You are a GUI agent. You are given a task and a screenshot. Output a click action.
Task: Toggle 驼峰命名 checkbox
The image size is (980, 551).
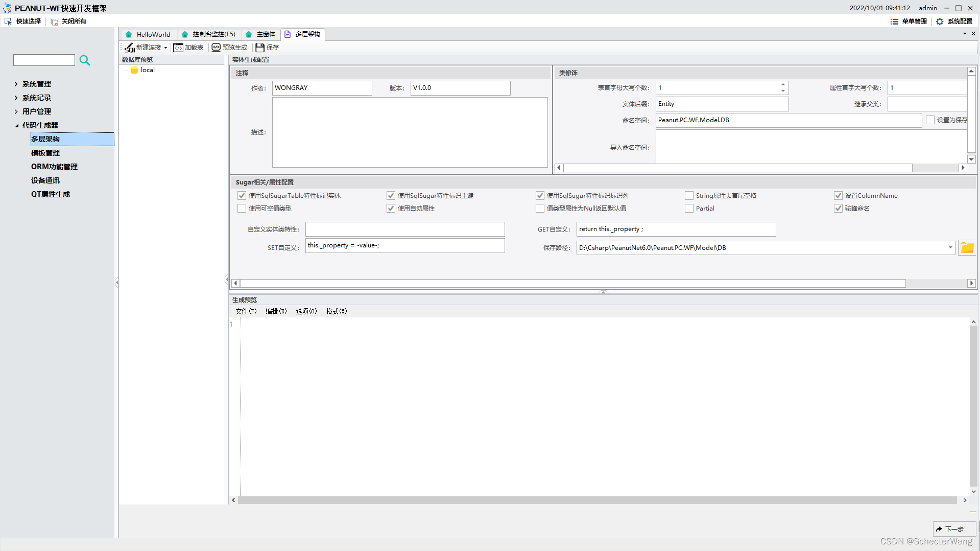click(838, 209)
